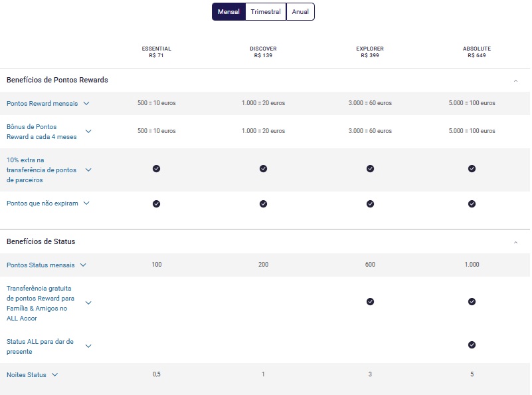This screenshot has height=395, width=532.
Task: Collapse the Benefícios de Pontos Rewards section
Action: [x=515, y=80]
